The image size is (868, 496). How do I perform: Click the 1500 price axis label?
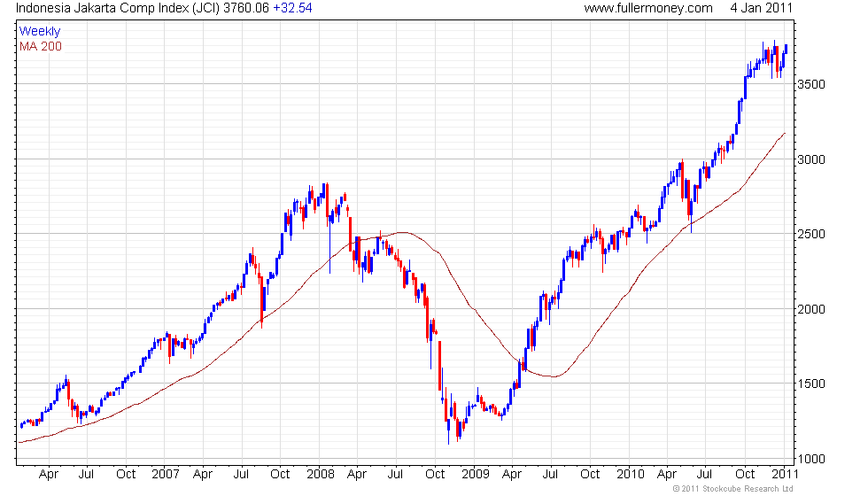(x=811, y=384)
